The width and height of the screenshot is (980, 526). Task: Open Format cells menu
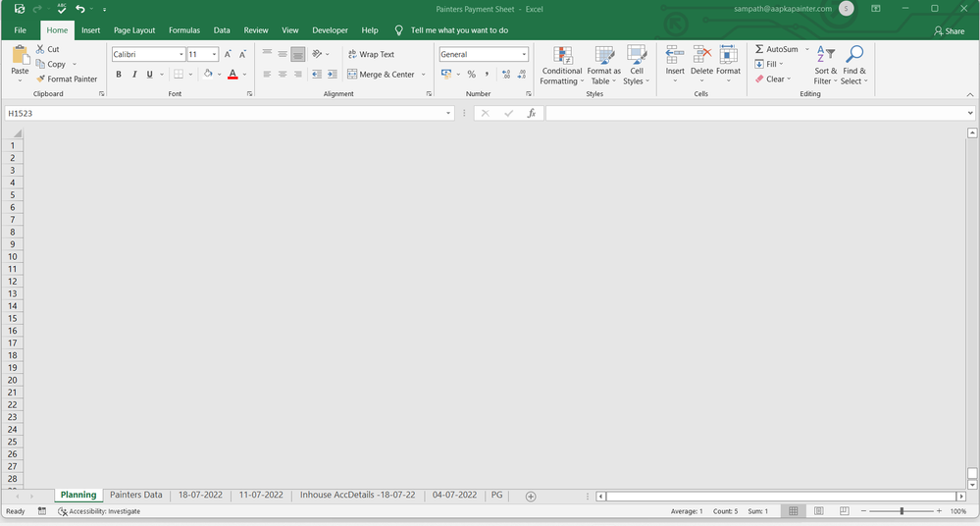click(x=728, y=64)
